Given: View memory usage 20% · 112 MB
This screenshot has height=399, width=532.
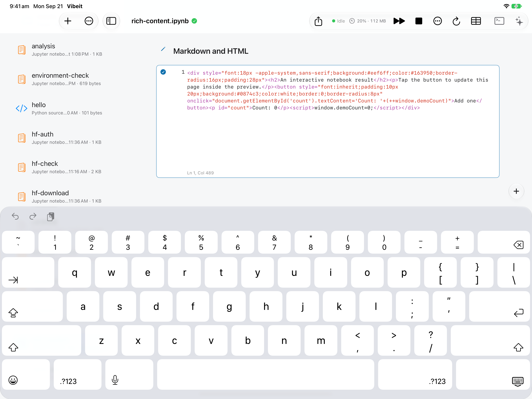Looking at the screenshot, I should pos(367,21).
